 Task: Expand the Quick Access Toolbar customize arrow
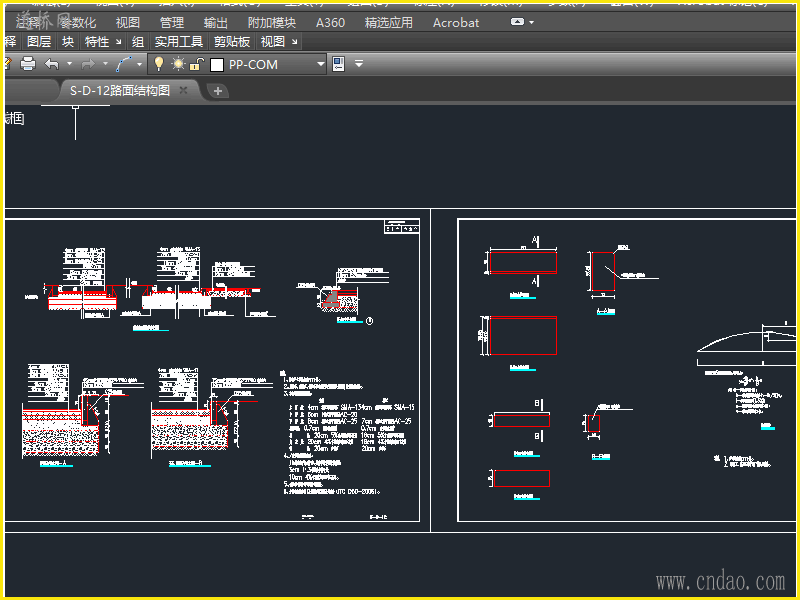[x=359, y=64]
